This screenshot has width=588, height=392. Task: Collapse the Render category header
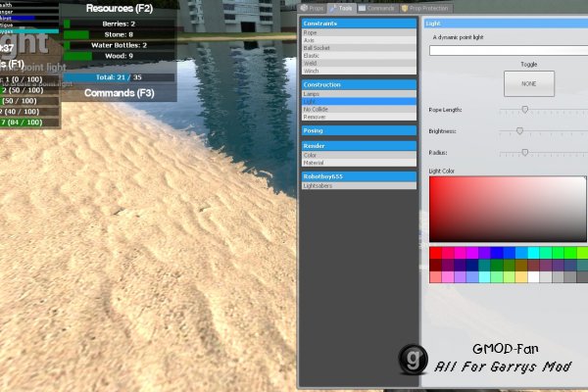[x=359, y=146]
